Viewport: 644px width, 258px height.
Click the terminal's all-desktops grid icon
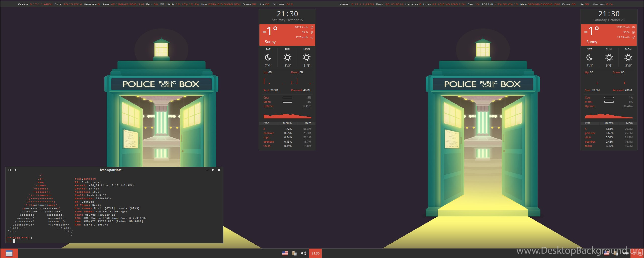coord(10,170)
